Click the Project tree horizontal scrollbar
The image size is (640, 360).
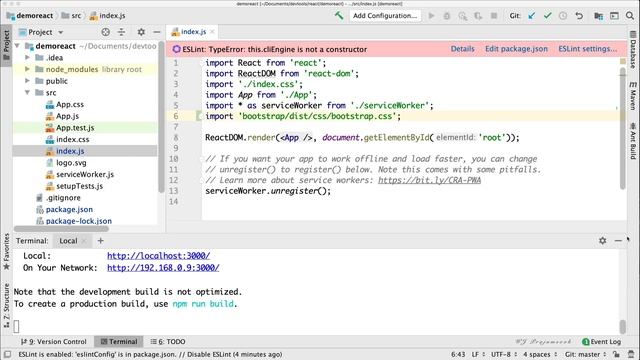(x=61, y=229)
